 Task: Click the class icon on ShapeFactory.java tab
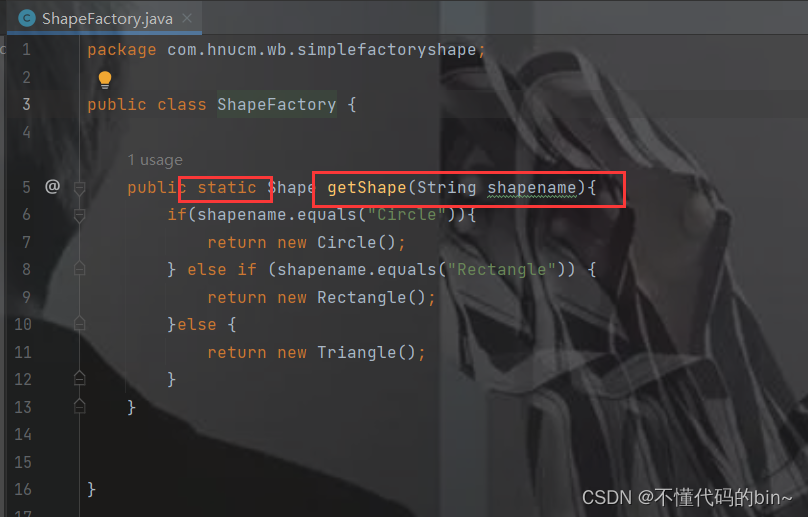pyautogui.click(x=26, y=19)
